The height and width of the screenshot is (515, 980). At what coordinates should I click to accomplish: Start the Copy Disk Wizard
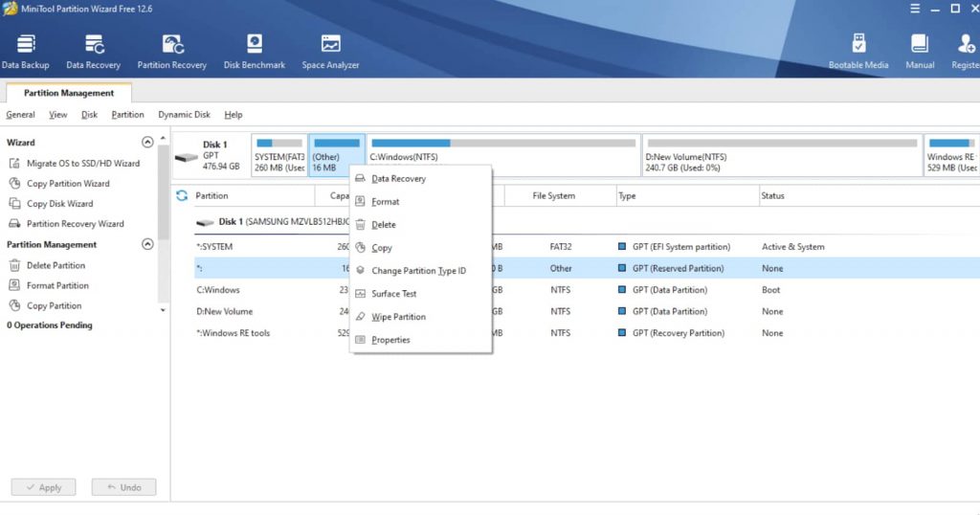(x=52, y=204)
